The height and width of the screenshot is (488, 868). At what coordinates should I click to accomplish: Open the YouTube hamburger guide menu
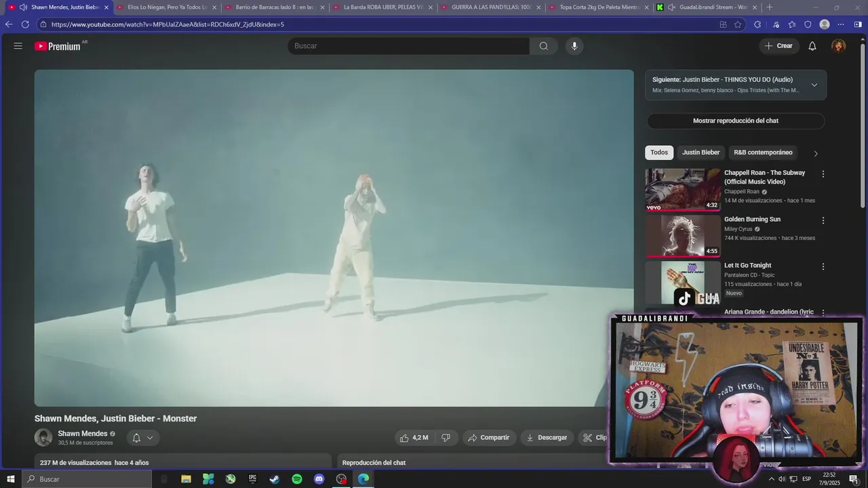(x=18, y=46)
